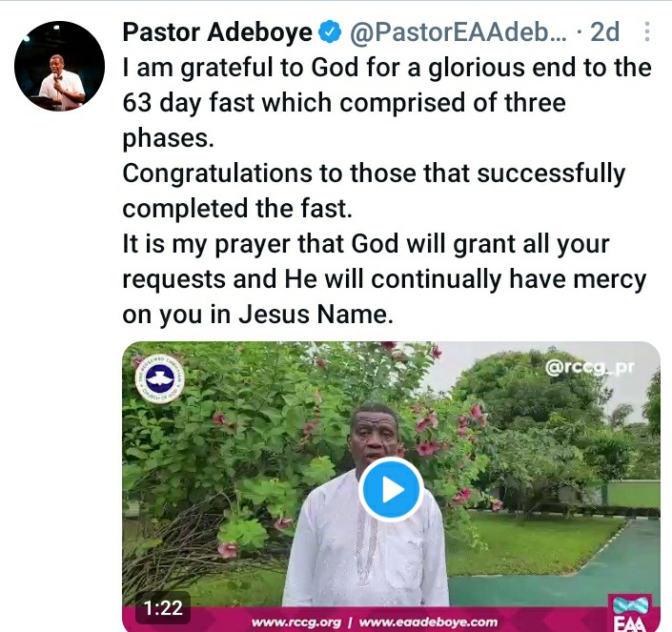Click the @rccg_pr watermark in video

589,368
